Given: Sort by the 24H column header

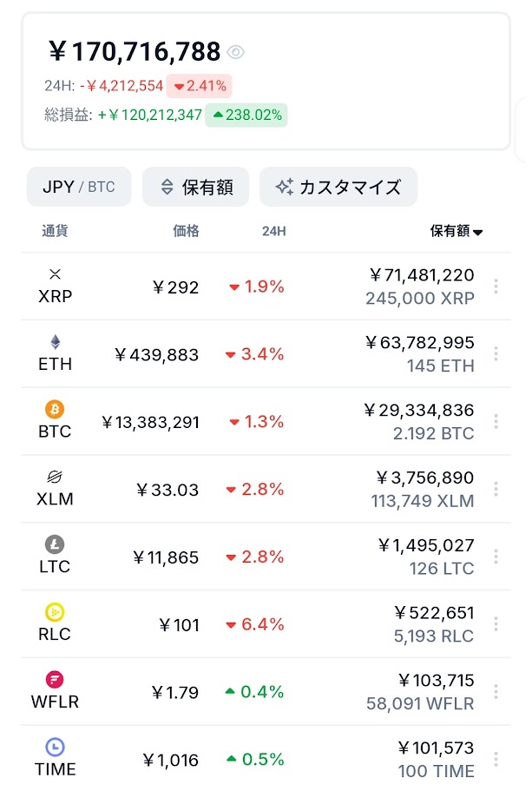Looking at the screenshot, I should coord(273,231).
